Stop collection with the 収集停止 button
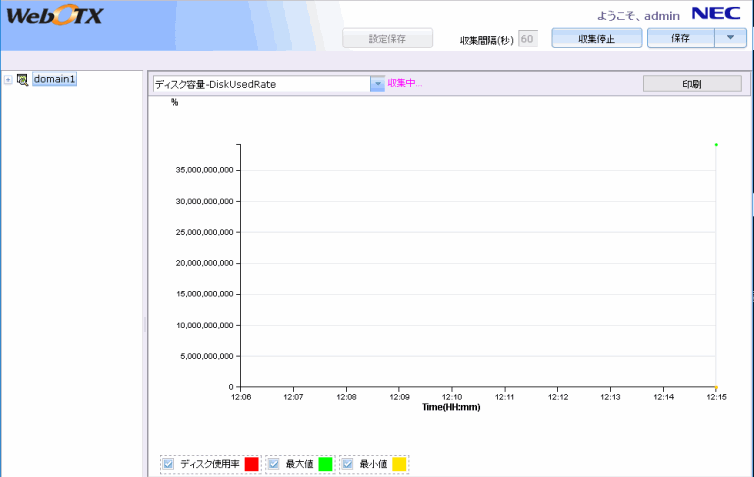Image resolution: width=754 pixels, height=477 pixels. tap(596, 39)
